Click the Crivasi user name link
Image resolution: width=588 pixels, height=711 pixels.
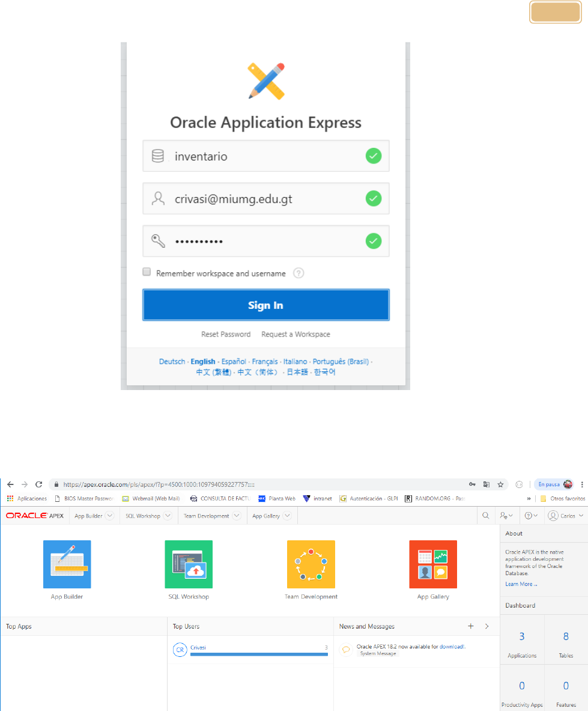tap(198, 647)
